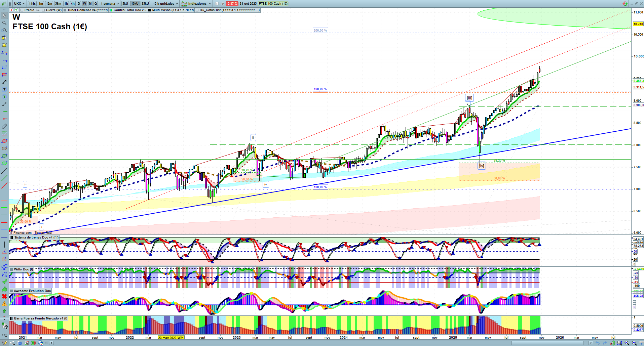Viewport: 644px width, 346px height.
Task: Select the green checkmark symbol tool
Action: (4, 282)
